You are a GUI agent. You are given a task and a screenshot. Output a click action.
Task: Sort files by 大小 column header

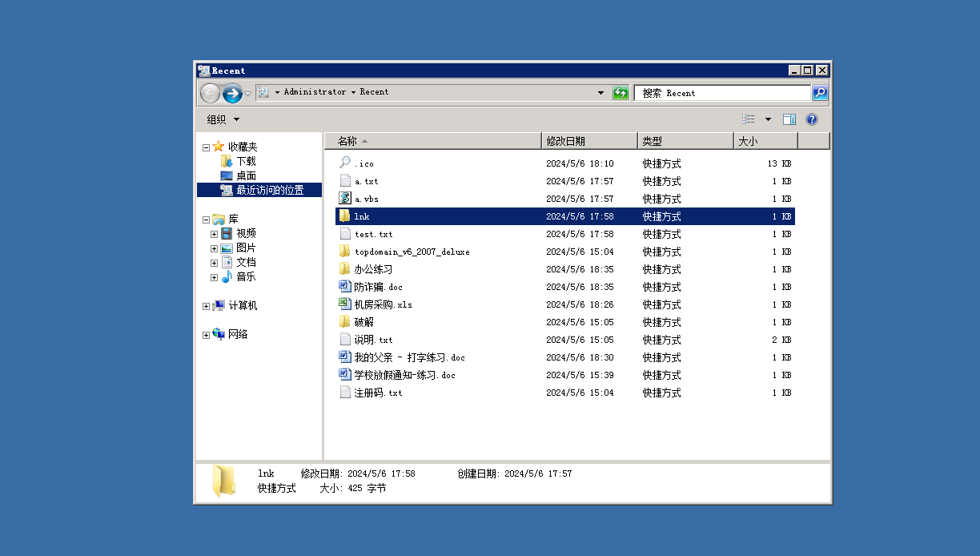click(x=765, y=141)
